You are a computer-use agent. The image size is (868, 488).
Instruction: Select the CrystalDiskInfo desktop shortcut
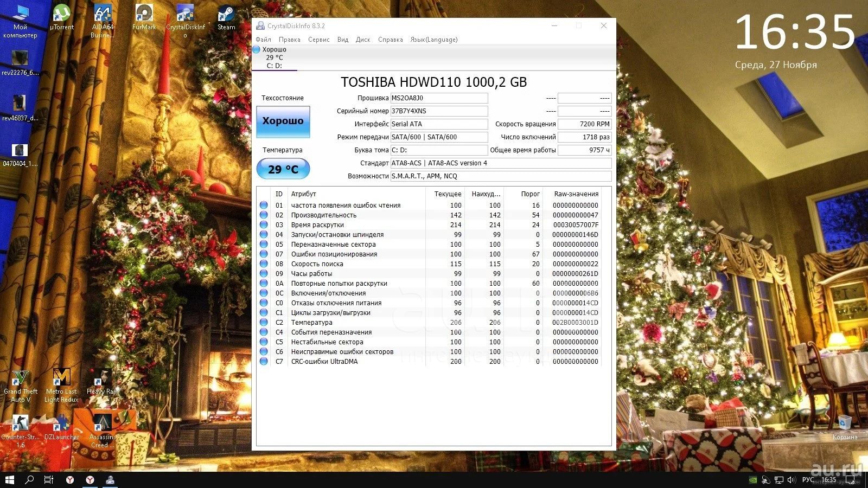pyautogui.click(x=186, y=21)
